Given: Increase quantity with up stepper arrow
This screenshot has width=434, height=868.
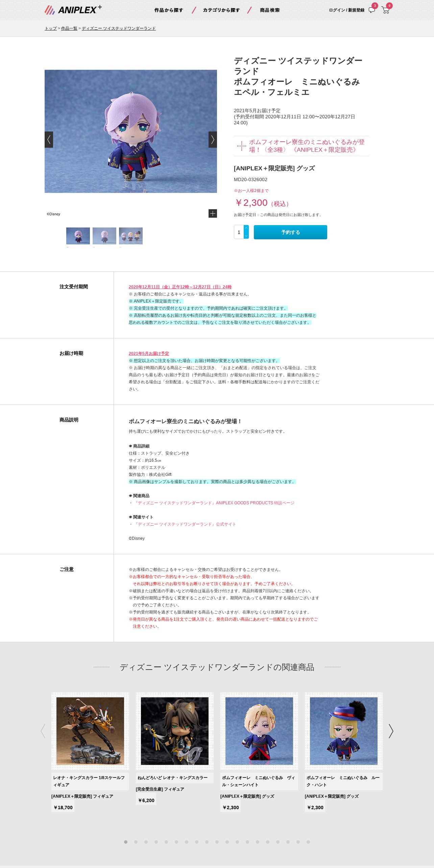Looking at the screenshot, I should point(246,228).
